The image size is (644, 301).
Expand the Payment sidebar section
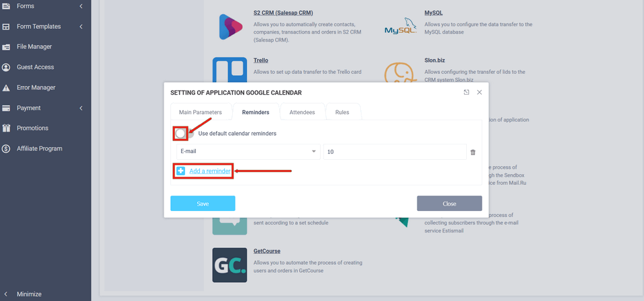(x=80, y=108)
